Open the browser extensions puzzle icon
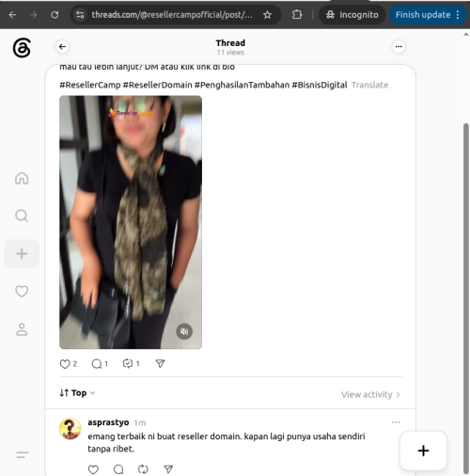Screen dimensions: 470x476 [x=297, y=15]
